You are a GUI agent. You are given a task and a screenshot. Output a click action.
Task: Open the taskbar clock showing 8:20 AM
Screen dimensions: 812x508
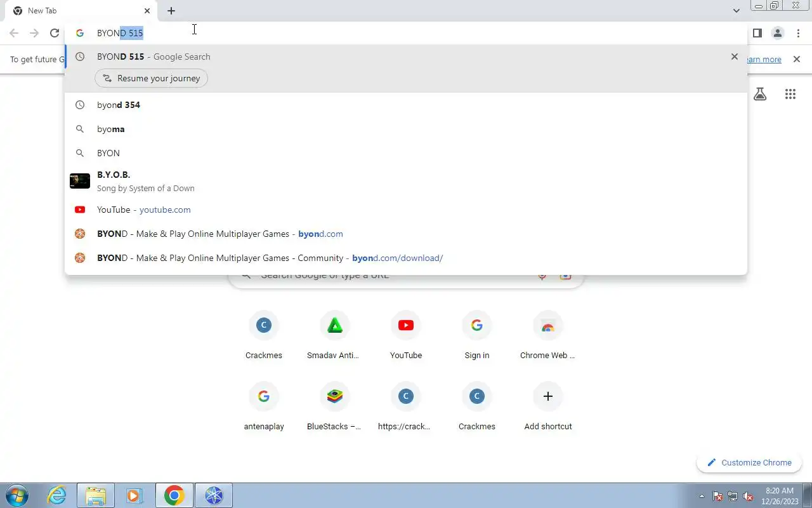coord(780,495)
